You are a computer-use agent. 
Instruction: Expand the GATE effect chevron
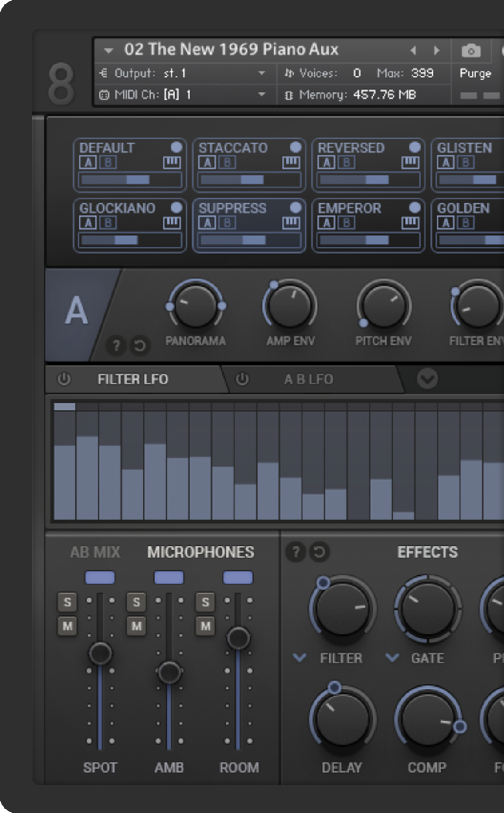392,657
